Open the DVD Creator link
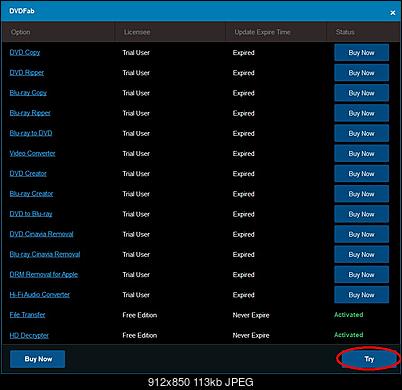 pos(28,174)
